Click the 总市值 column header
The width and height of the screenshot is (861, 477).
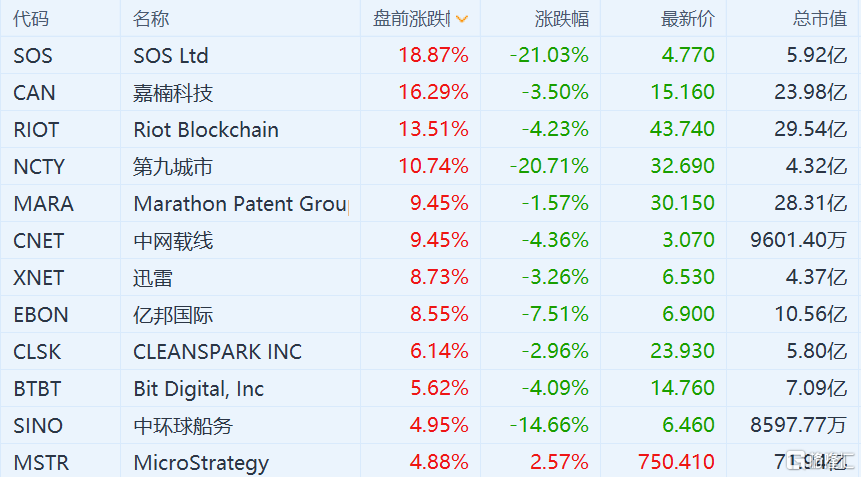click(x=819, y=19)
